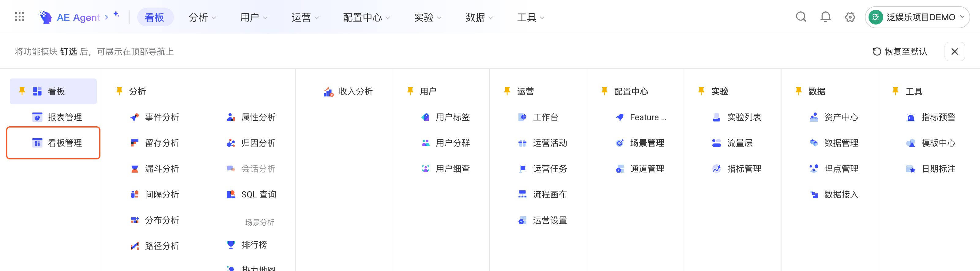Click the 报表管理 icon
The height and width of the screenshot is (271, 980).
tap(37, 117)
